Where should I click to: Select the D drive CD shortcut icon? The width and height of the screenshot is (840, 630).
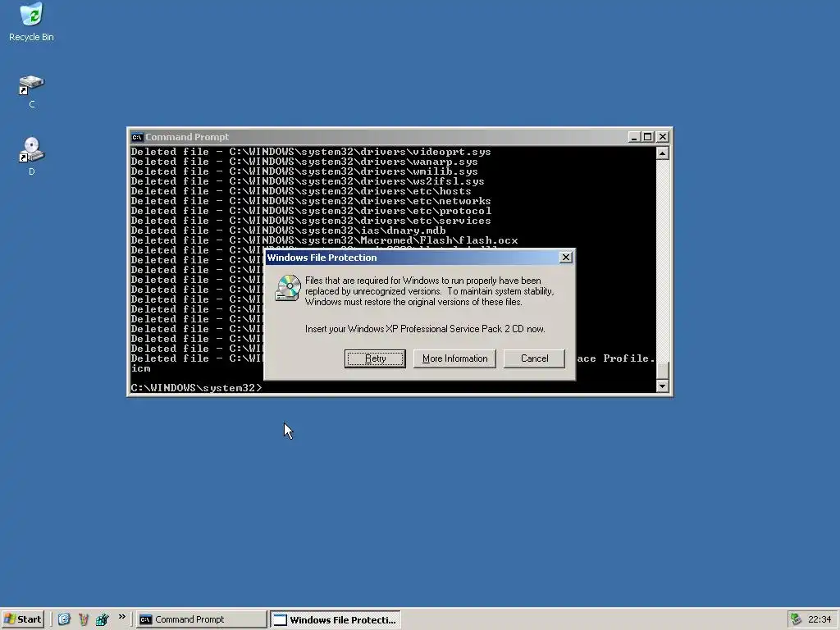coord(32,156)
